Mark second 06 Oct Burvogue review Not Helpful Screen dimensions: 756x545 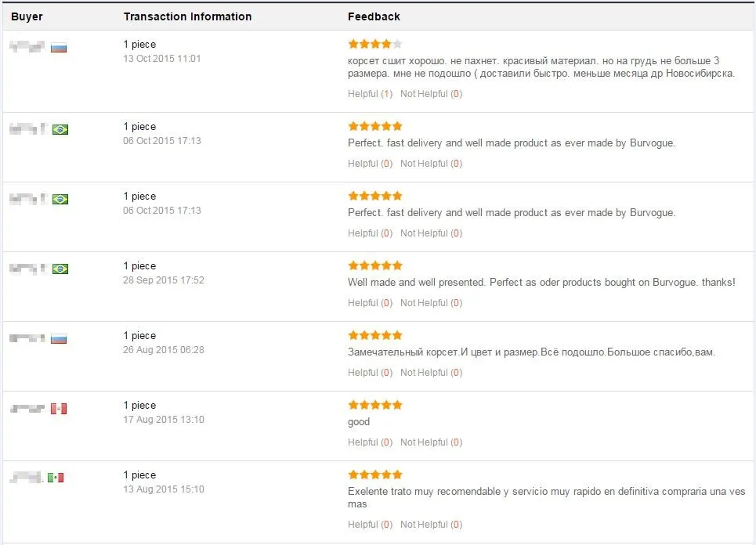(x=431, y=233)
